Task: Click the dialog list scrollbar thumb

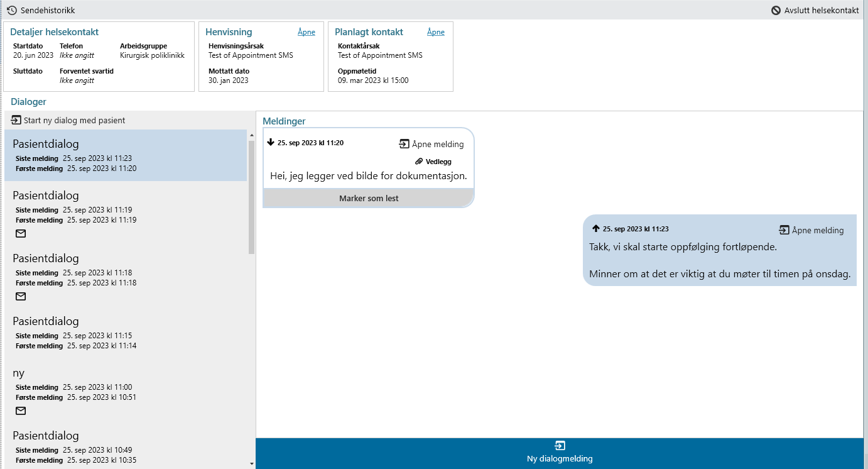Action: [x=252, y=196]
